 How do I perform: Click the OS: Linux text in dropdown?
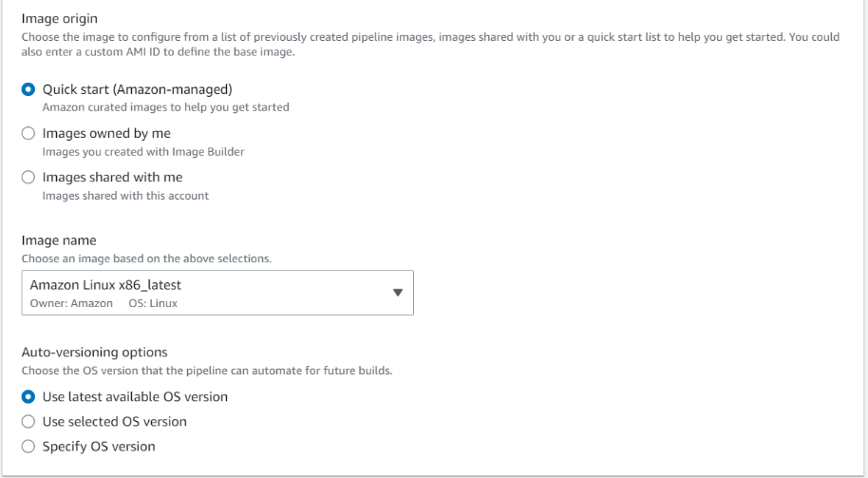pos(153,303)
